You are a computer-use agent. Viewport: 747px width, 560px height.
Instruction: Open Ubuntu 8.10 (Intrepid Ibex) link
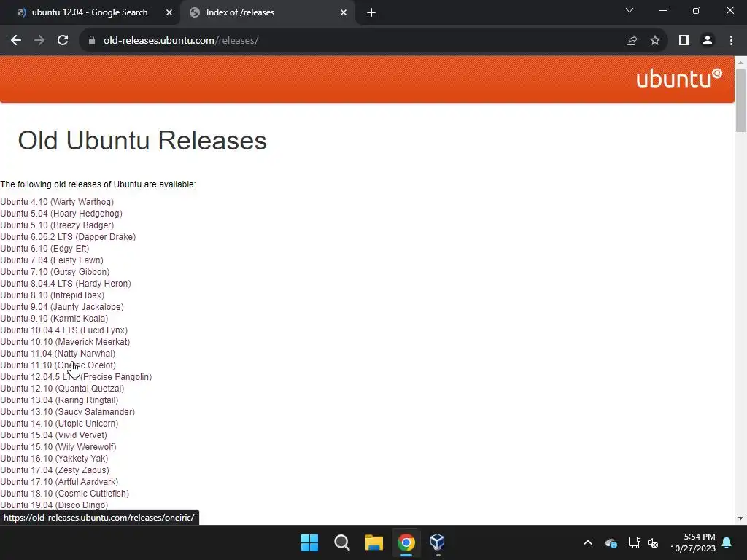coord(53,295)
